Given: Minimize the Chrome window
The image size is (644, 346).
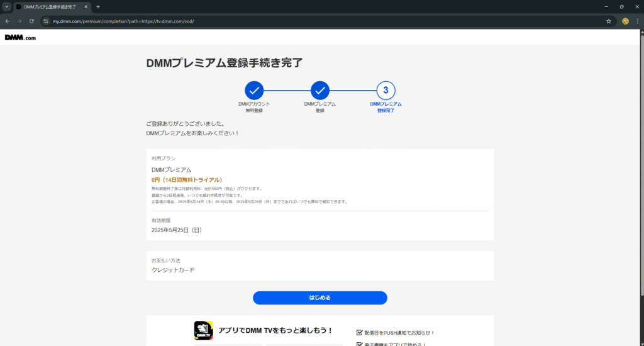Looking at the screenshot, I should tap(606, 7).
